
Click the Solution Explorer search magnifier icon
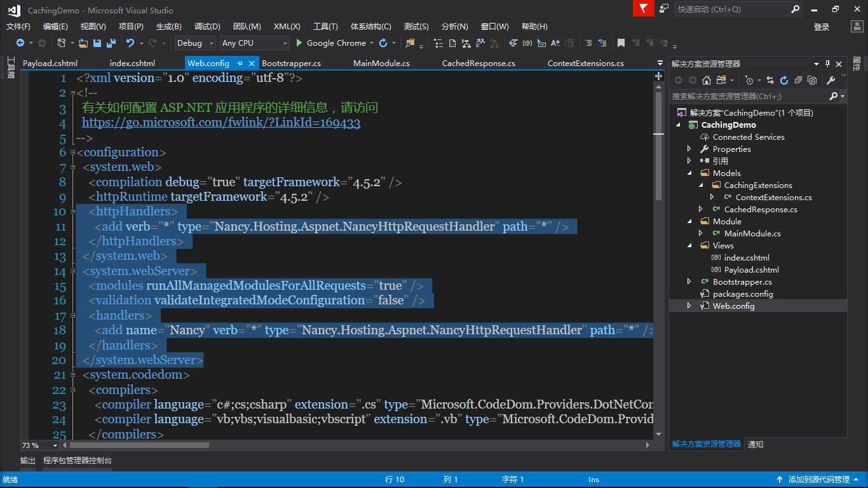coord(834,97)
